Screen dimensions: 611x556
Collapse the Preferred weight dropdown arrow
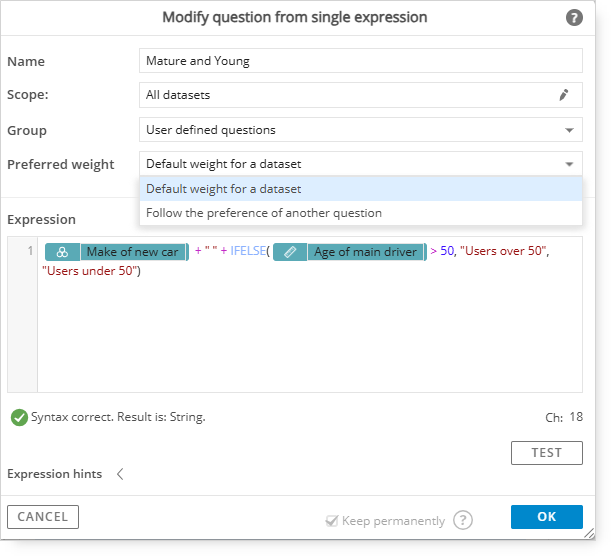tap(569, 164)
